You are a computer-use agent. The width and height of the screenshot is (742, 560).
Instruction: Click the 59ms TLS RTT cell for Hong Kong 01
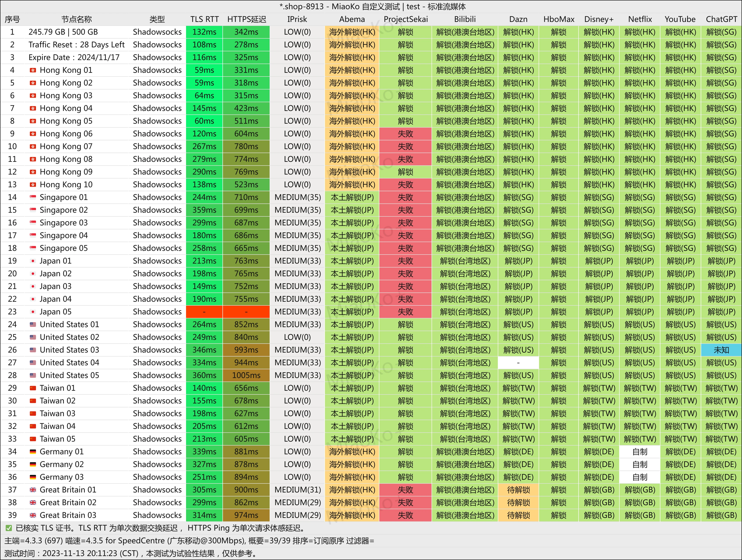tap(204, 70)
